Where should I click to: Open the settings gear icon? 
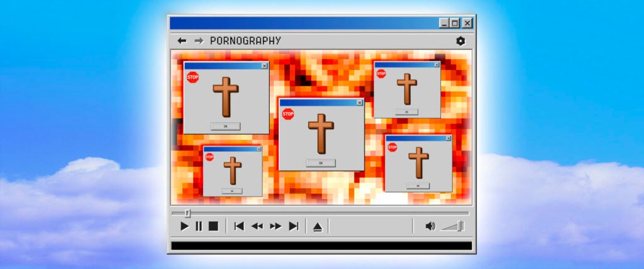coord(460,41)
